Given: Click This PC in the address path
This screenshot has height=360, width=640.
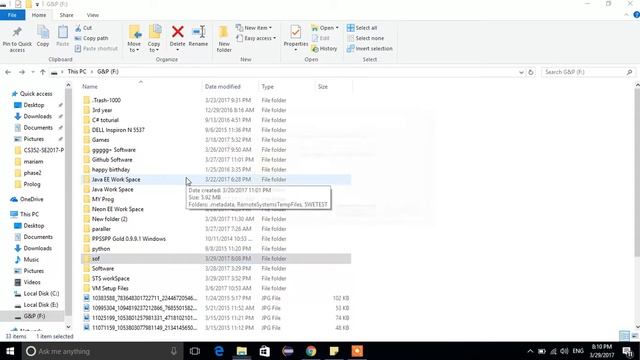Looking at the screenshot, I should coord(77,71).
